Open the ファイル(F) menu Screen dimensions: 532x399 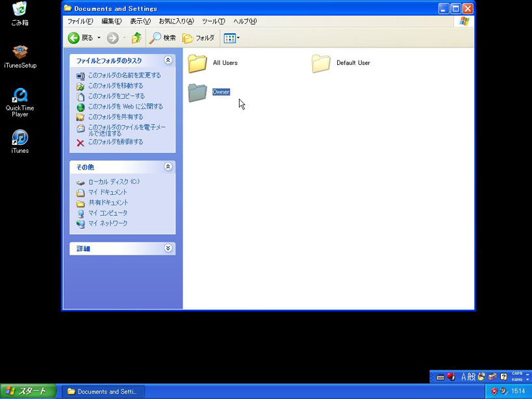point(80,21)
